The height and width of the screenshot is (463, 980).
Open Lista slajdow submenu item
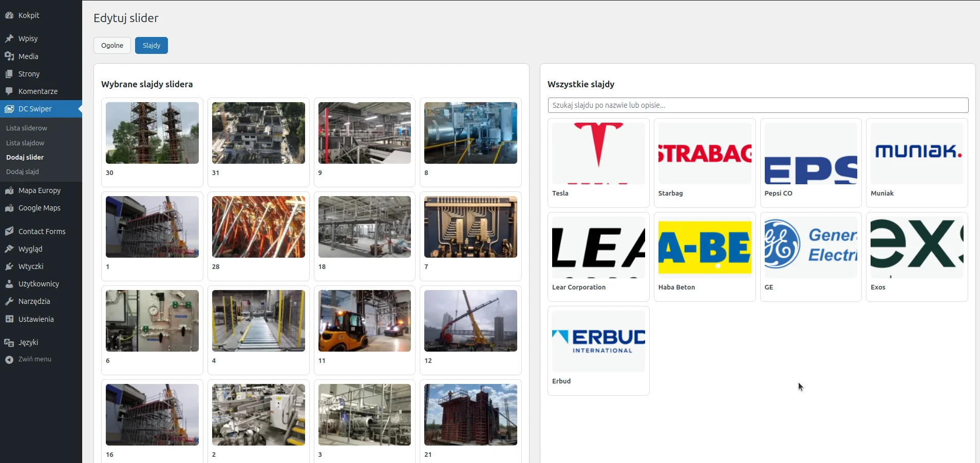click(25, 143)
